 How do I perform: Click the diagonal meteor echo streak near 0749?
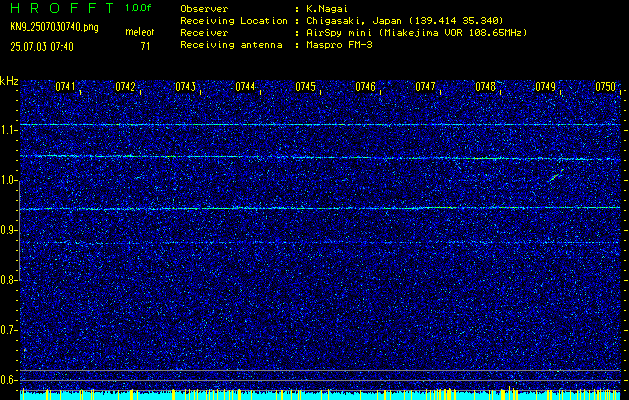point(556,175)
